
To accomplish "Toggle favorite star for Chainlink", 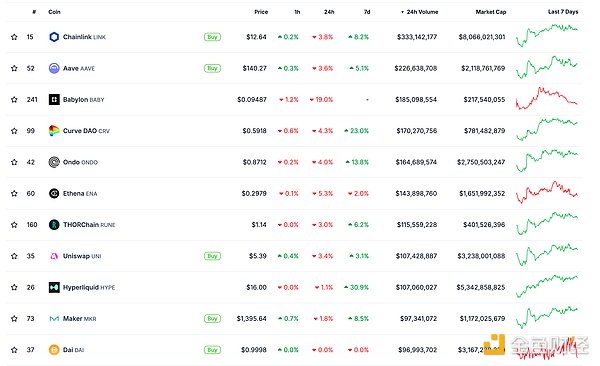I will click(14, 37).
